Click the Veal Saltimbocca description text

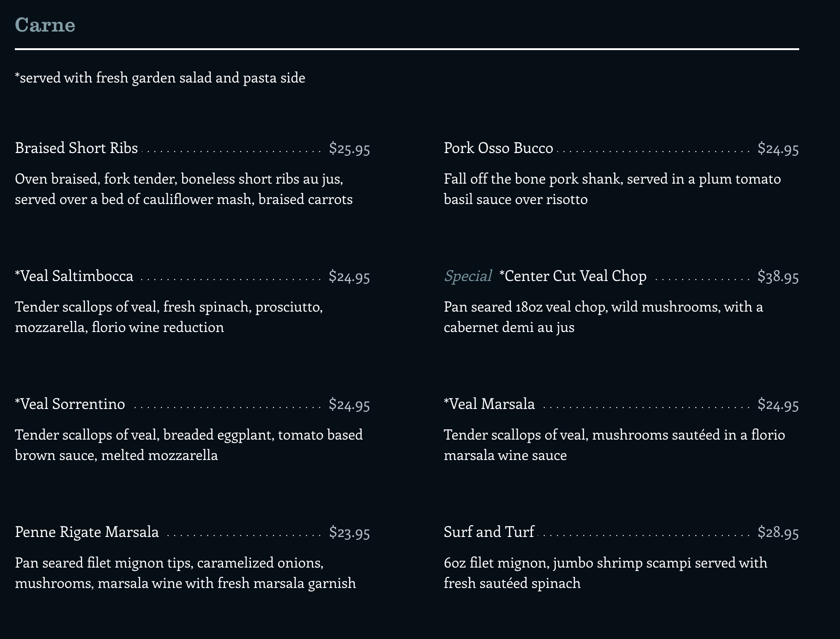click(x=169, y=317)
